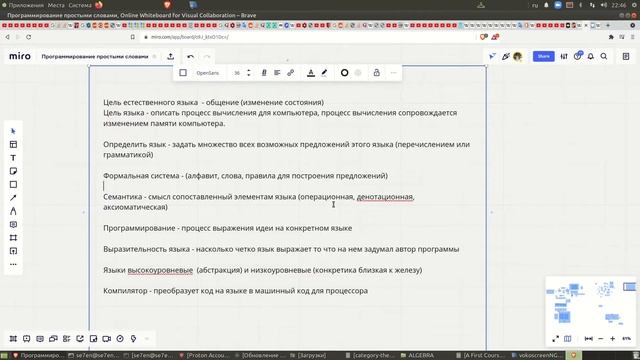Open the chat/cards icon in bottom toolbar
Screen dimensions: 640x360
pyautogui.click(x=53, y=339)
